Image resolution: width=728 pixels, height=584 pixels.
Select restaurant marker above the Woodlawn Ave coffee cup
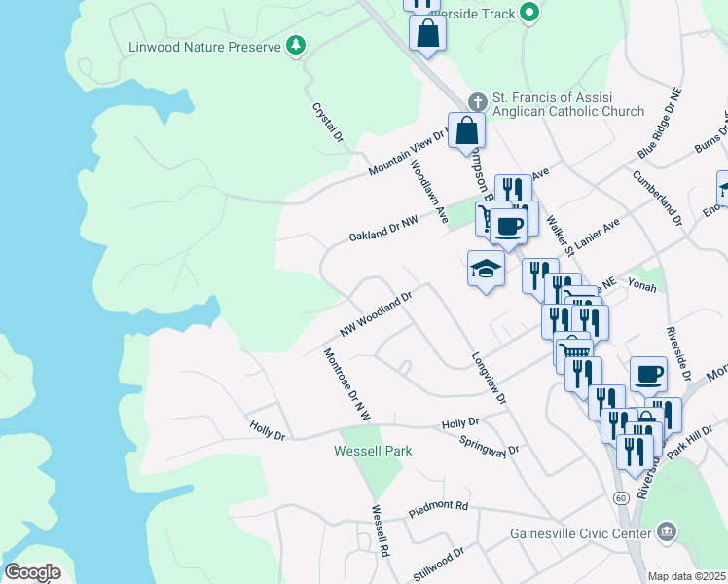coord(513,187)
